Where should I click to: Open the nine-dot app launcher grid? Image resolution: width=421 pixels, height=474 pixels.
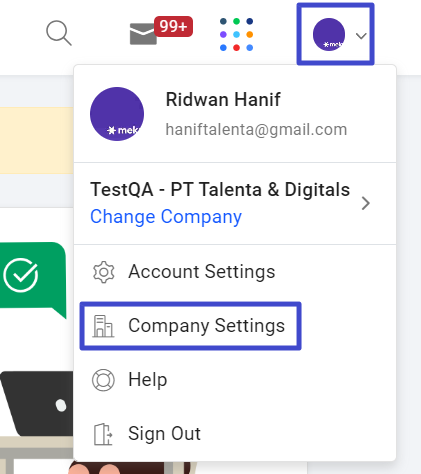236,34
